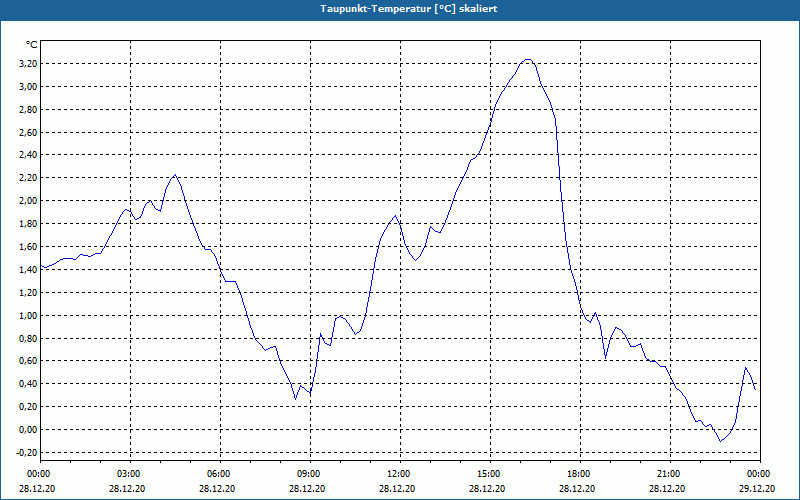Click the °C unit label
The width and height of the screenshot is (800, 500).
(31, 45)
